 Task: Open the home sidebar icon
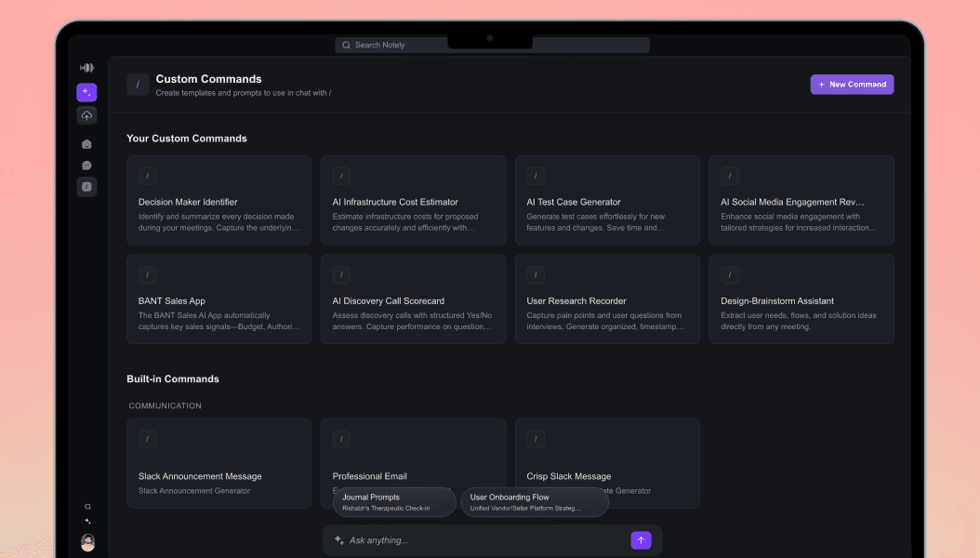[x=86, y=144]
